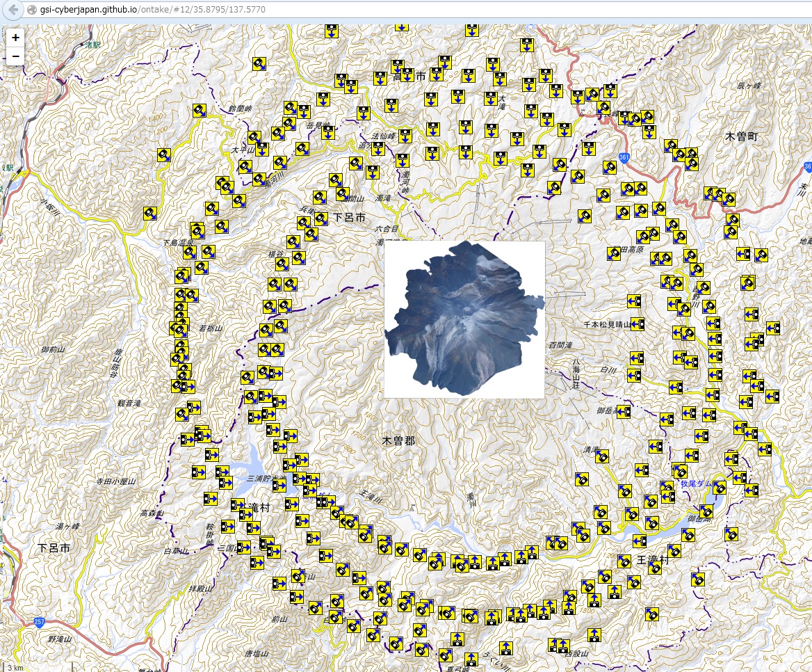812x672 pixels.
Task: Zoom out using the minus control
Action: [15, 55]
